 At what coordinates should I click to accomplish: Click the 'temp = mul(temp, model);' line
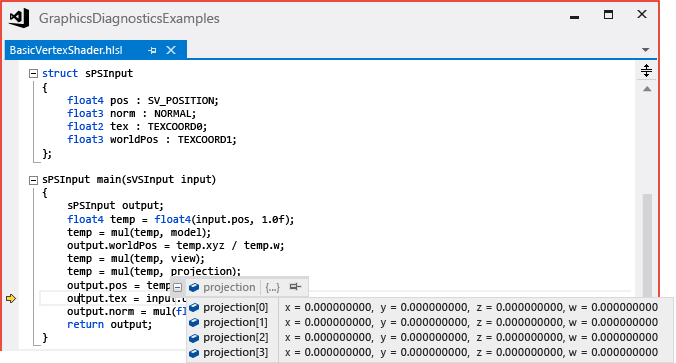tap(139, 233)
